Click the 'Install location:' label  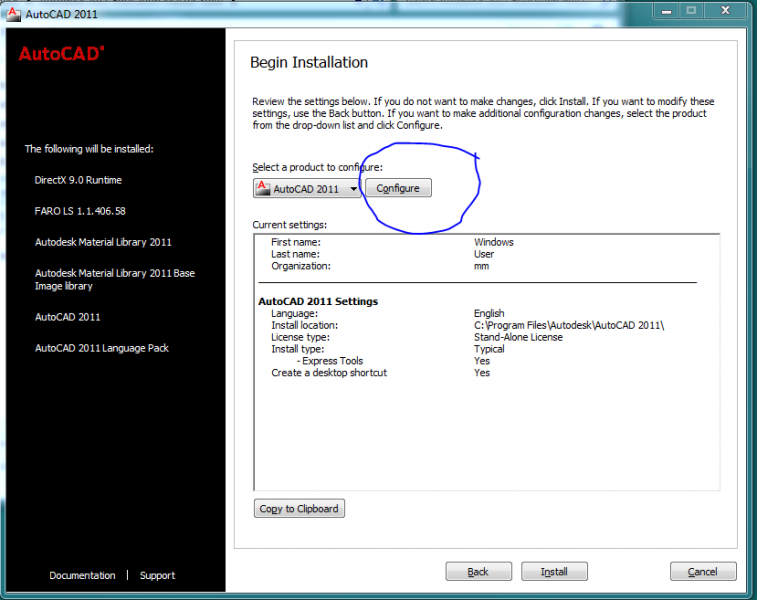(305, 325)
